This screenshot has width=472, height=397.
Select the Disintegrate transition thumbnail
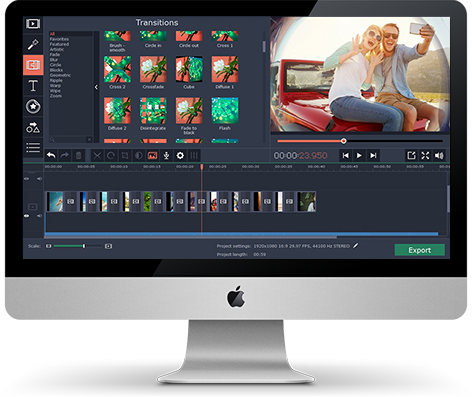tap(153, 110)
